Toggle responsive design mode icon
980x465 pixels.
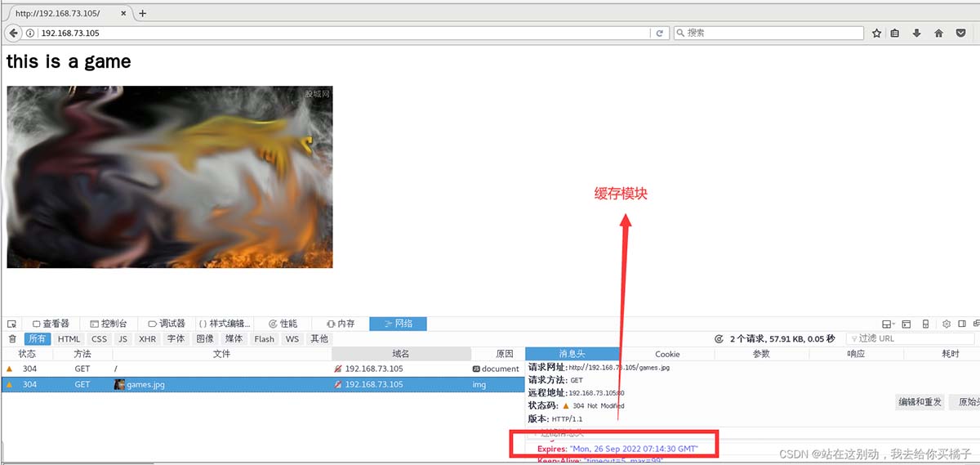925,324
